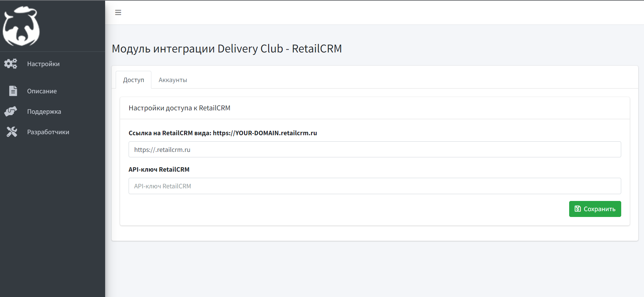Viewport: 644px width, 297px height.
Task: Click the Ссылка на RetailCRM field label
Action: click(x=222, y=133)
